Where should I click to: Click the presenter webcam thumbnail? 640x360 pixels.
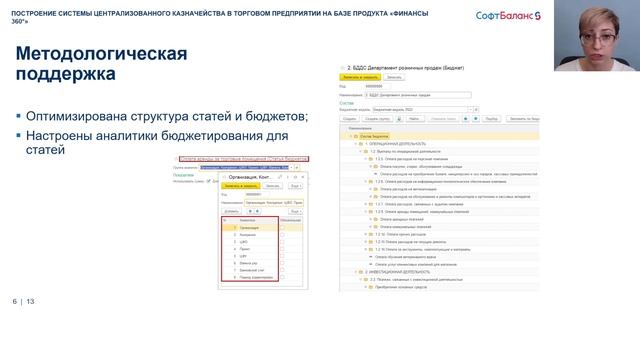[x=597, y=36]
